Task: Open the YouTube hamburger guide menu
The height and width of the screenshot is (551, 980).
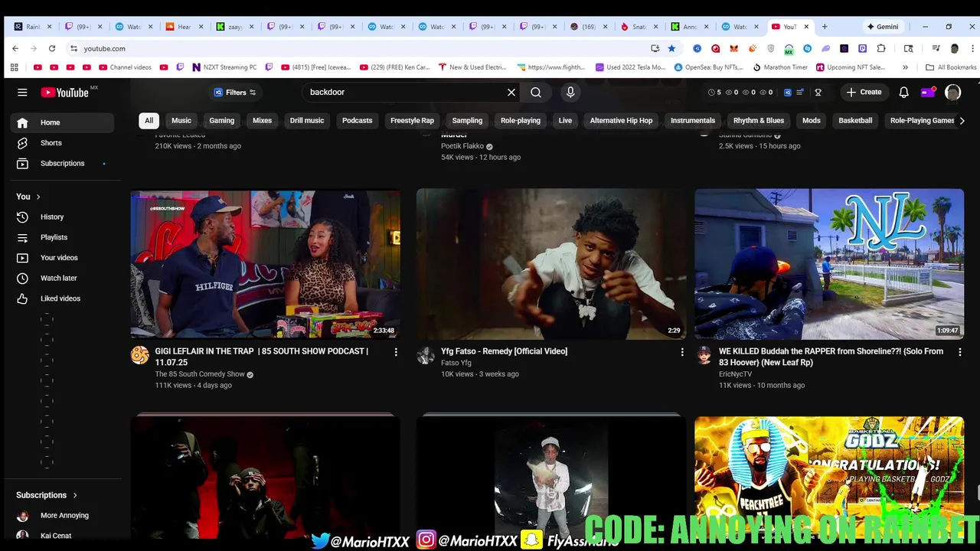Action: [22, 93]
